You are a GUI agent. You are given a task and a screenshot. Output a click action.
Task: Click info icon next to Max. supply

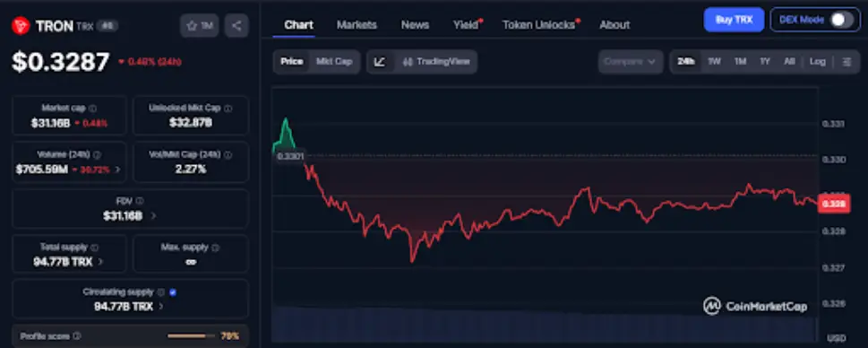(x=215, y=248)
